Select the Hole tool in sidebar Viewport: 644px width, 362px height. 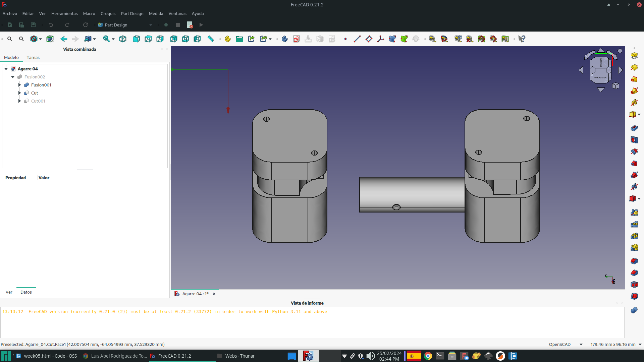coord(634,140)
